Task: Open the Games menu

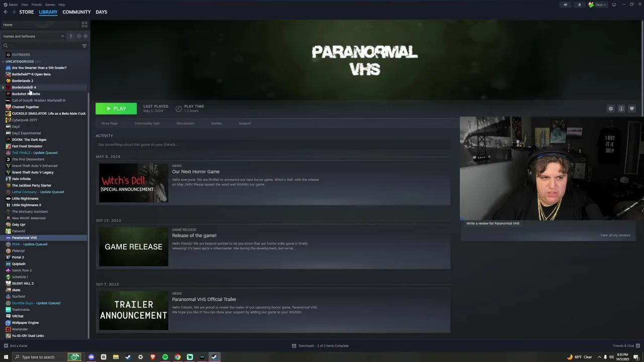Action: pyautogui.click(x=50, y=5)
